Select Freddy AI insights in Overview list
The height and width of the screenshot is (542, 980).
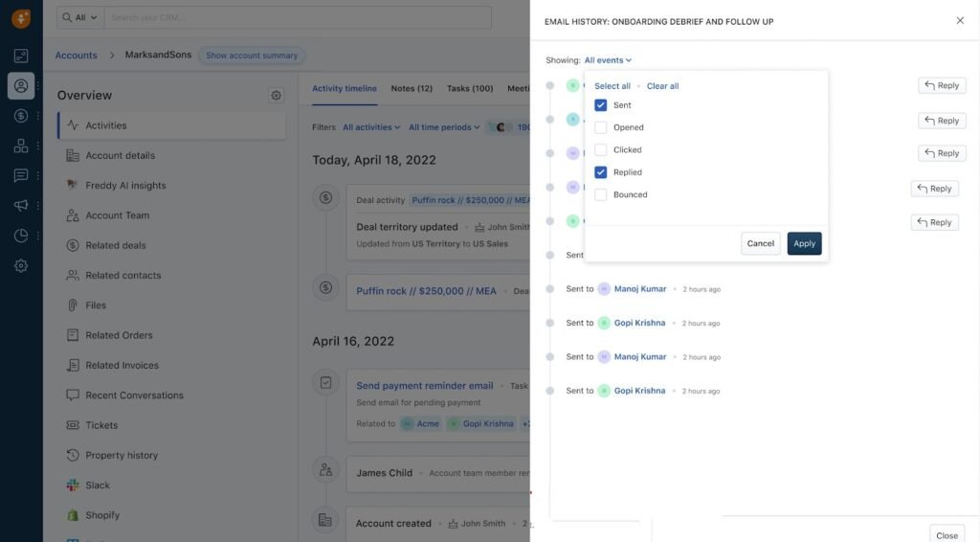(125, 186)
